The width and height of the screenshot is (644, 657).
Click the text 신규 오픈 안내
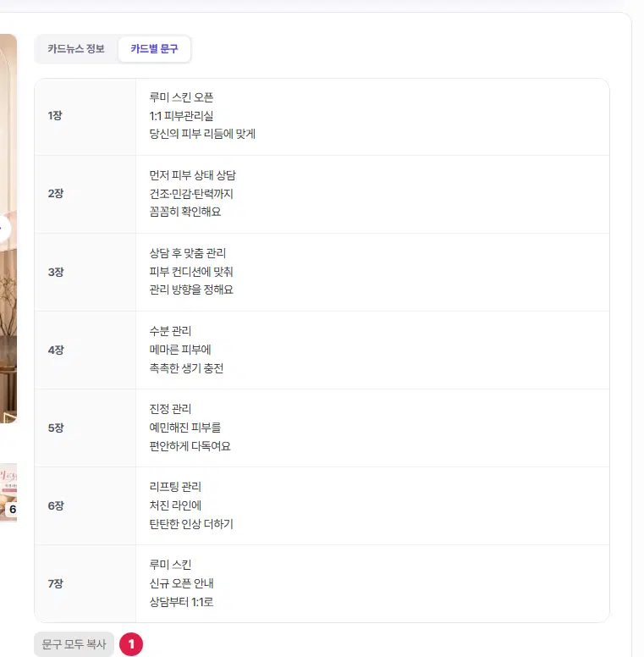coord(181,583)
